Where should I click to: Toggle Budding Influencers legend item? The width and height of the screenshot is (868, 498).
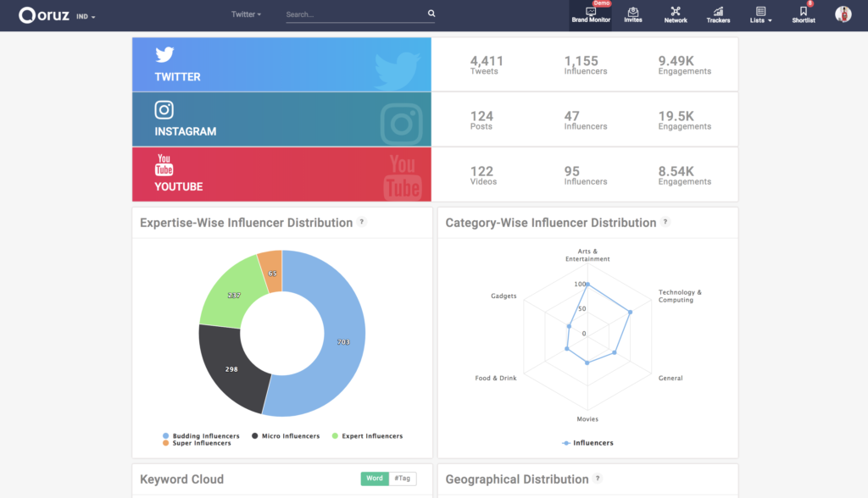pos(201,436)
